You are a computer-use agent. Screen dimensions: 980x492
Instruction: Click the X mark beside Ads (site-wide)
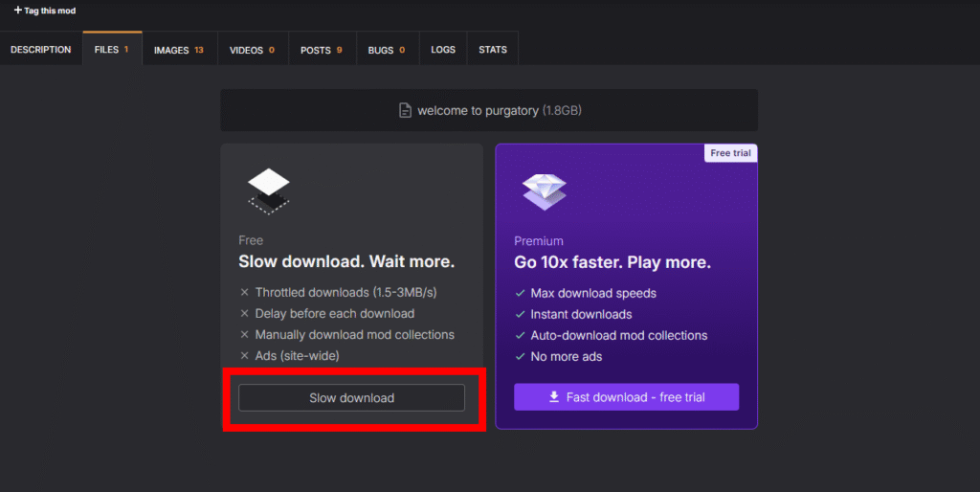pyautogui.click(x=244, y=356)
